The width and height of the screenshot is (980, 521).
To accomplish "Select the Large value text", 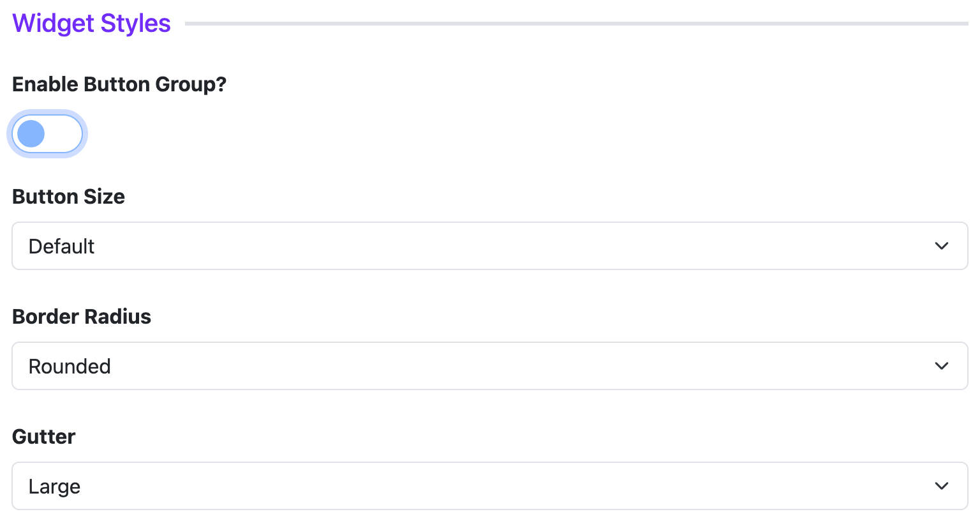I will pos(54,487).
